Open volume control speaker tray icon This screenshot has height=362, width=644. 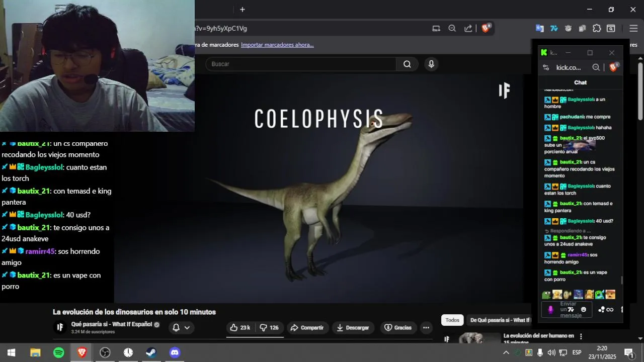click(x=551, y=352)
